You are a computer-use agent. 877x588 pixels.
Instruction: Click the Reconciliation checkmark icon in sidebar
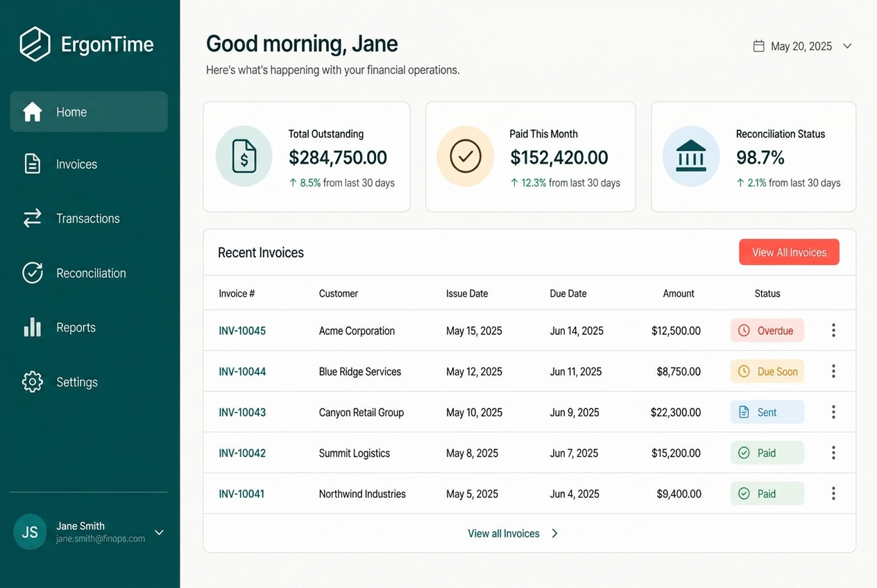coord(33,273)
